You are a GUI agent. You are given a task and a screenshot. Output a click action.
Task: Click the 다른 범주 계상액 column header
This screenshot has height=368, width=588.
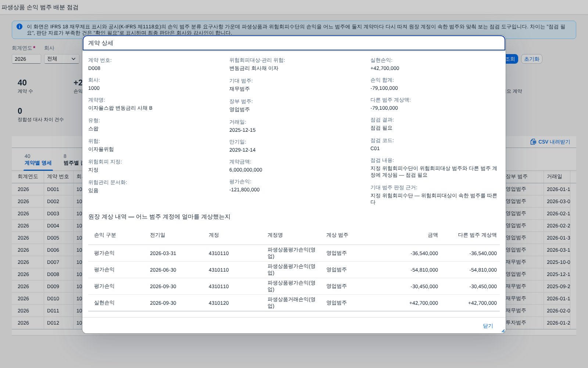[x=477, y=235]
